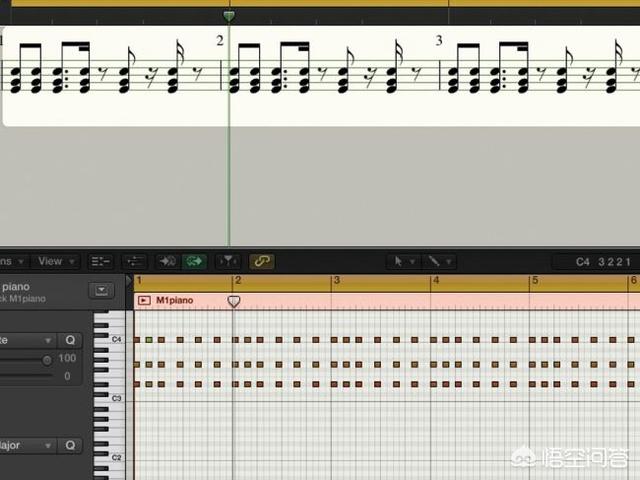Viewport: 640px width, 480px height.
Task: Open the Major scale dropdown
Action: [25, 445]
